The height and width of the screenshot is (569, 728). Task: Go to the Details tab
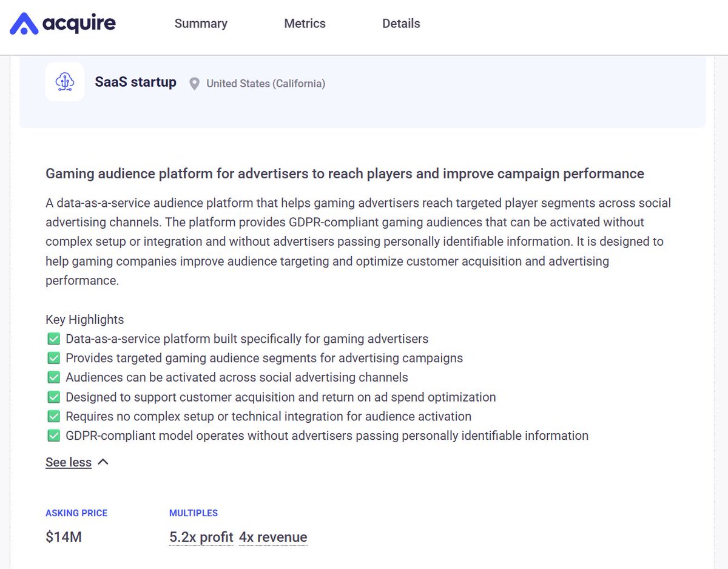(401, 24)
